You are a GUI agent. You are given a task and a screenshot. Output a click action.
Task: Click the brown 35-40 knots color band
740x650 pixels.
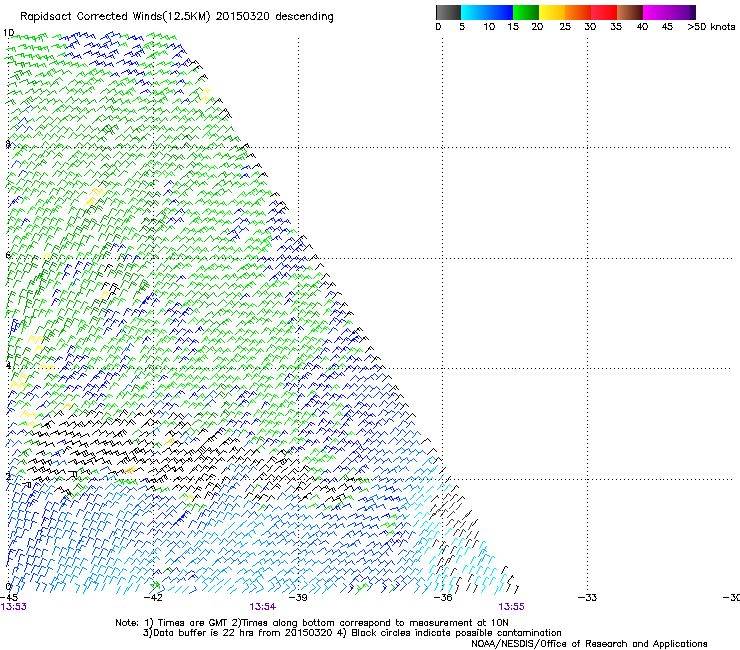point(630,12)
